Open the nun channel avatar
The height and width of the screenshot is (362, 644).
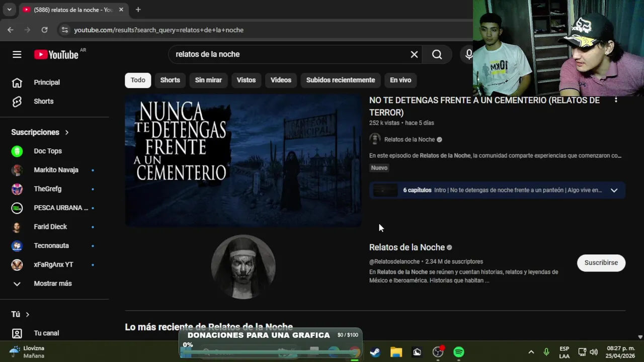[x=243, y=267]
